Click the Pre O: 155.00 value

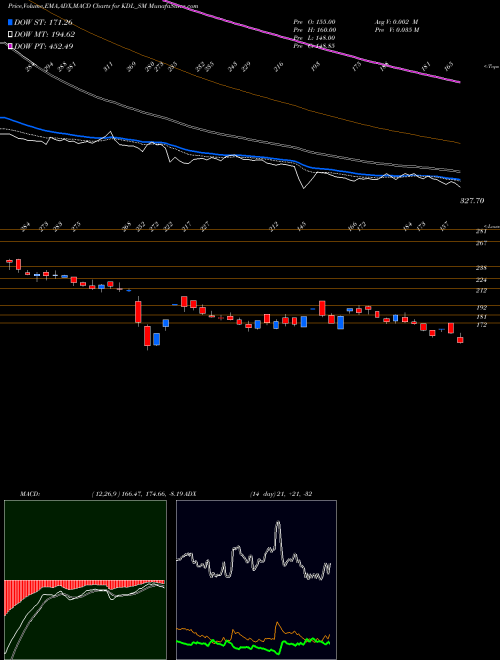(x=314, y=22)
